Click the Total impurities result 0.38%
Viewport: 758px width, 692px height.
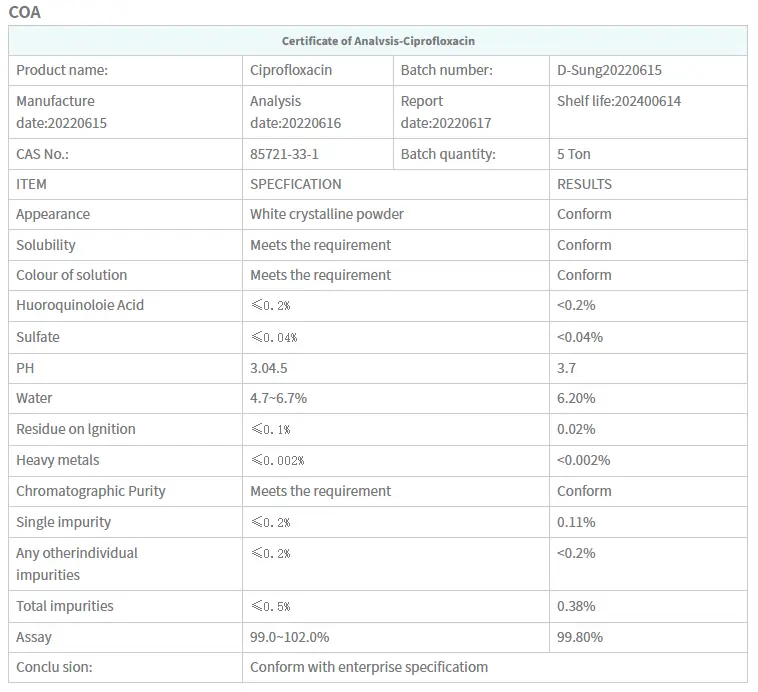point(576,606)
